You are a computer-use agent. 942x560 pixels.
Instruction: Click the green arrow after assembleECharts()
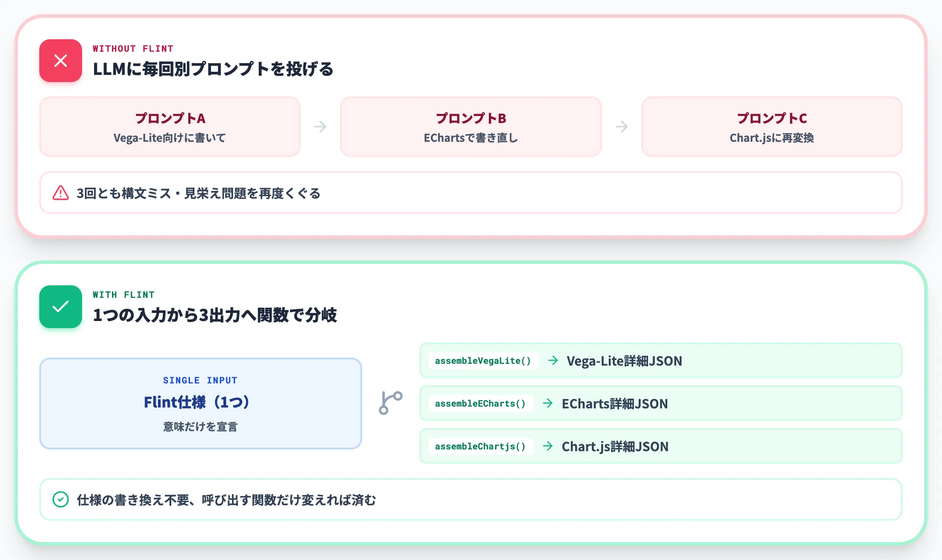(x=548, y=403)
